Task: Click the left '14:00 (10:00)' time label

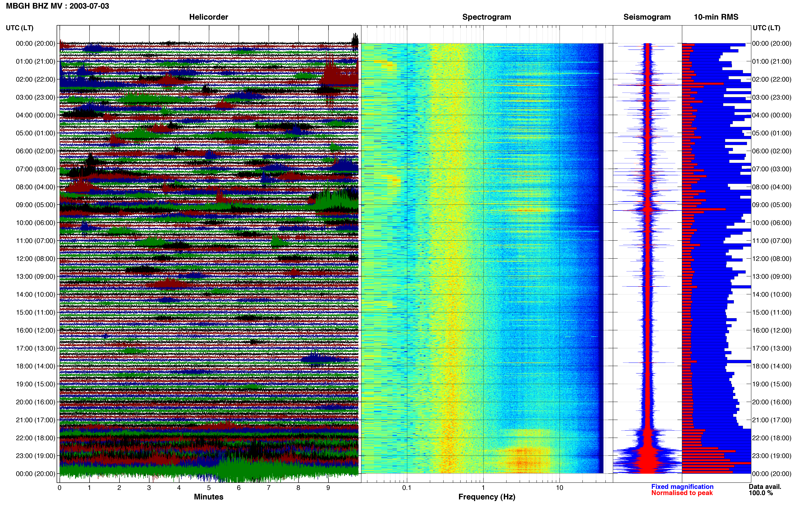Action: coord(36,295)
